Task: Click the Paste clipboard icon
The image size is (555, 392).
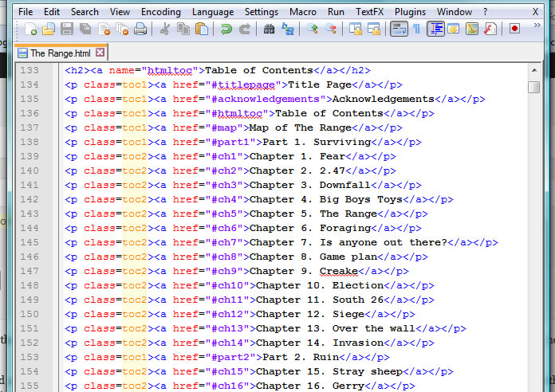Action: pyautogui.click(x=203, y=29)
